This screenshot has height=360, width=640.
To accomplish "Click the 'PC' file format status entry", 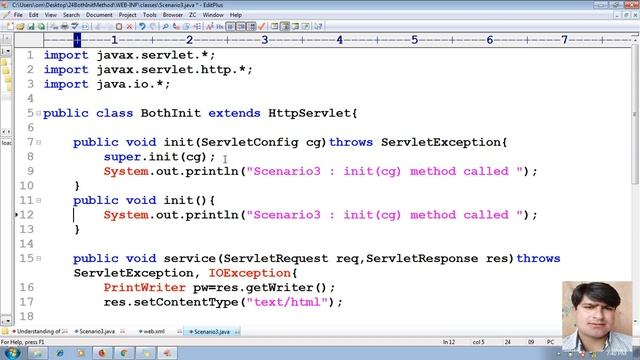I will 550,342.
